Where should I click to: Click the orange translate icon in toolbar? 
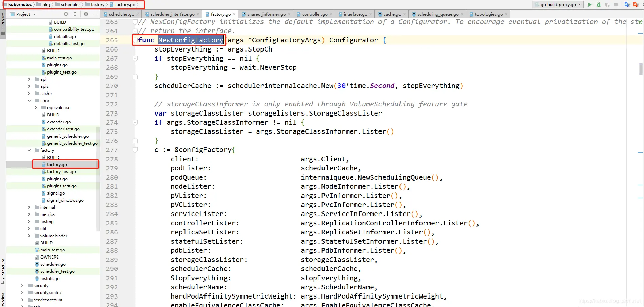click(636, 5)
